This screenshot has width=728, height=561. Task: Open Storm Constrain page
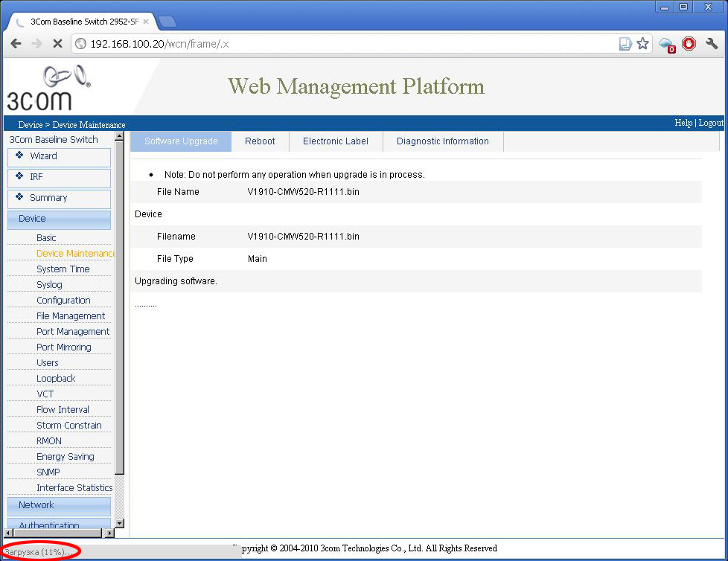click(x=68, y=426)
